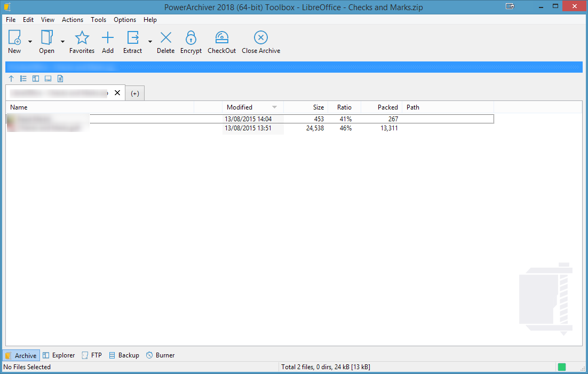Click the Modified column header label
Viewport: 588px width, 374px height.
[x=240, y=107]
